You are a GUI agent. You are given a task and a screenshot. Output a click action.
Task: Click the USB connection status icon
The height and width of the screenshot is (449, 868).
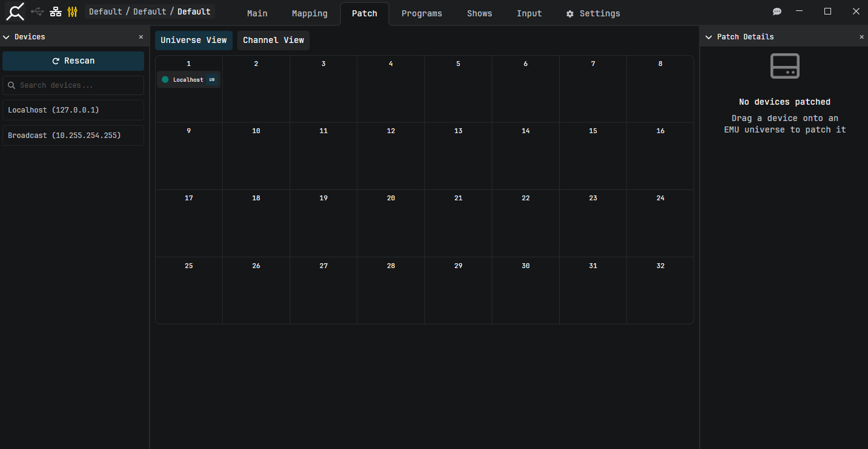38,12
